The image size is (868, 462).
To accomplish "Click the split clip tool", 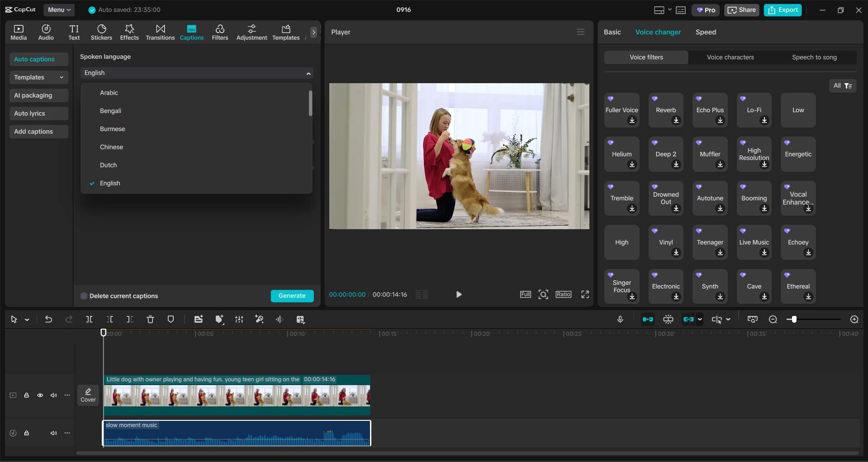I will [x=89, y=320].
